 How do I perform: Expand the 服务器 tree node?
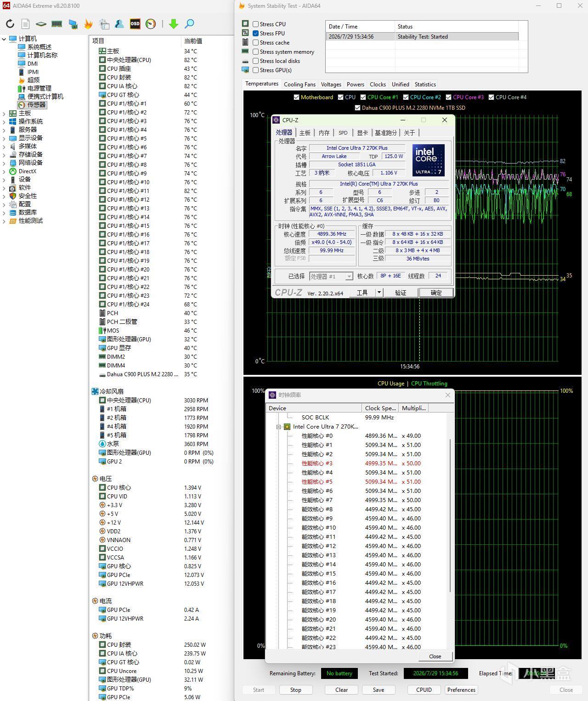coord(4,130)
